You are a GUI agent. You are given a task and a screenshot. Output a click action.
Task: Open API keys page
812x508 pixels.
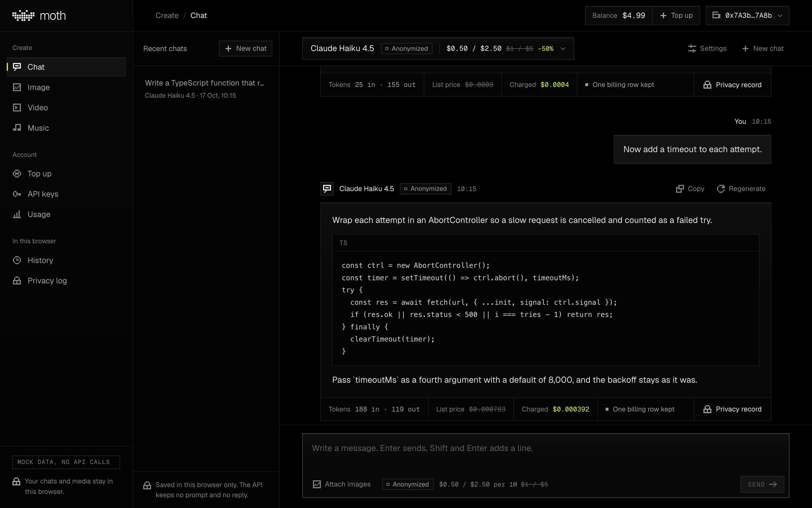(x=66, y=194)
